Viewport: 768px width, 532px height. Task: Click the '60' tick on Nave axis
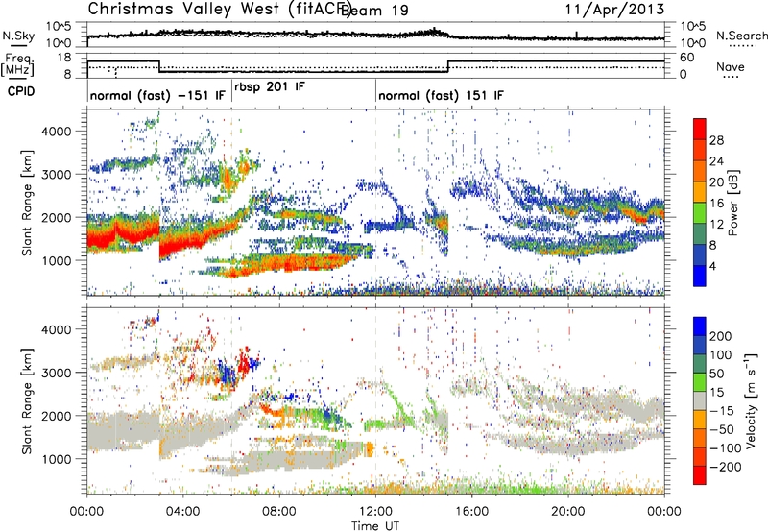[x=687, y=58]
